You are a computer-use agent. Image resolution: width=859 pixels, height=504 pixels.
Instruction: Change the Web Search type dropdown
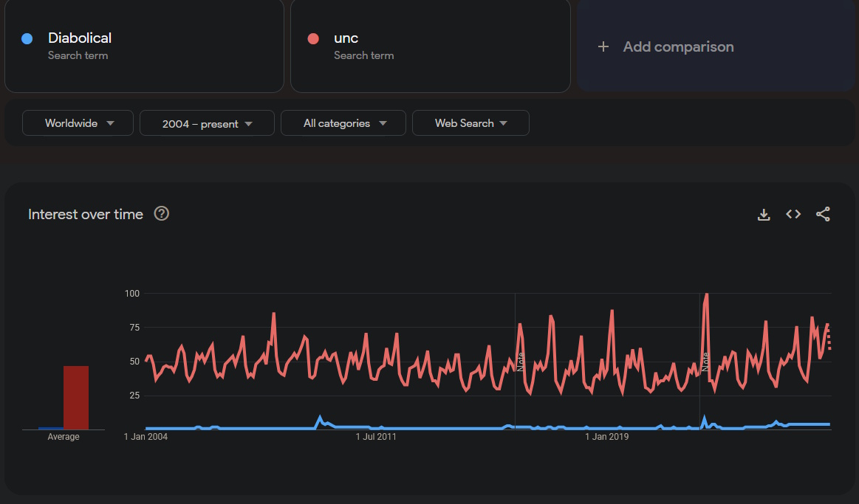click(470, 122)
